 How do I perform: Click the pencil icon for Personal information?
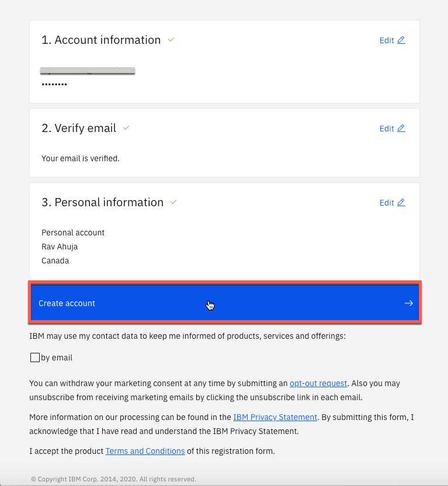401,203
